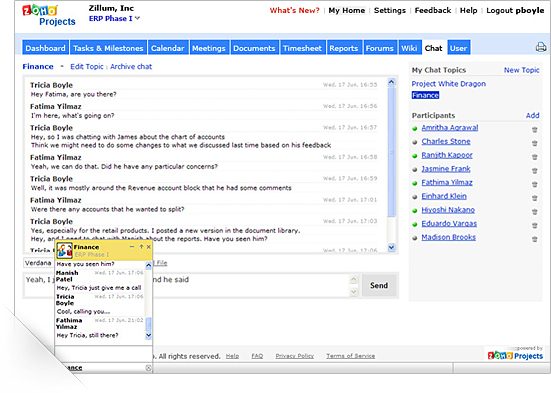Open the User tab
Screen dimensions: 551x393
point(459,48)
